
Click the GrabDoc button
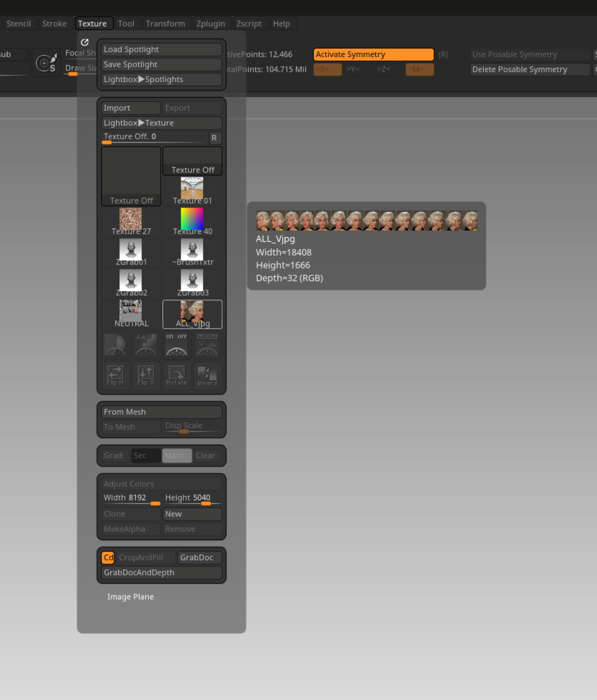tap(200, 558)
